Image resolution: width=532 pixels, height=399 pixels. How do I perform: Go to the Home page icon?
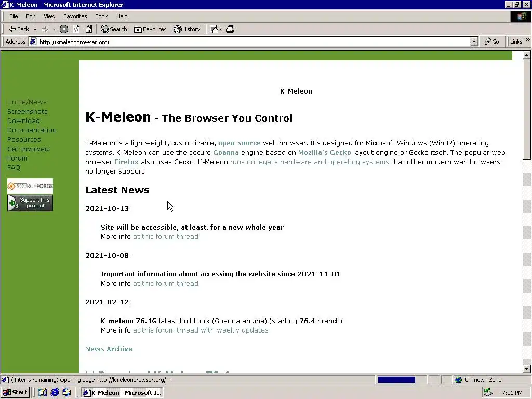(89, 29)
